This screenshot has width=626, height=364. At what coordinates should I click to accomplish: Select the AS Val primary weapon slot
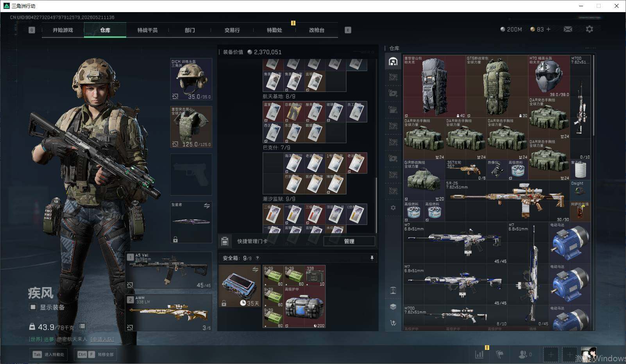click(169, 270)
